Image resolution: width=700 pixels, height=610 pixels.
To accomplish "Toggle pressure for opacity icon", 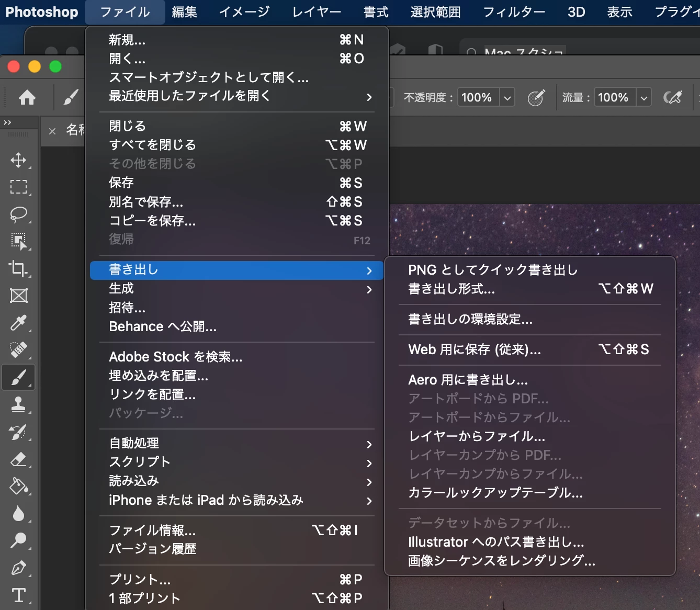I will pyautogui.click(x=536, y=97).
